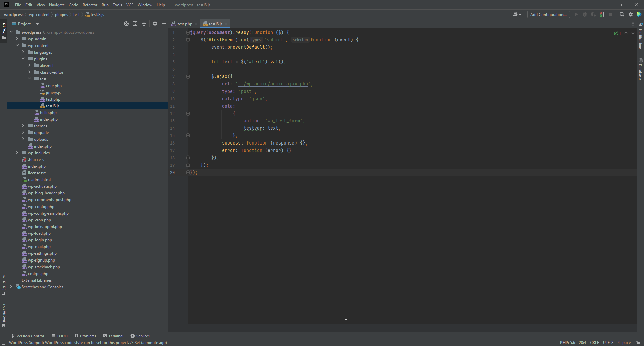
Task: Toggle read-only lock icon in status bar
Action: pyautogui.click(x=638, y=343)
